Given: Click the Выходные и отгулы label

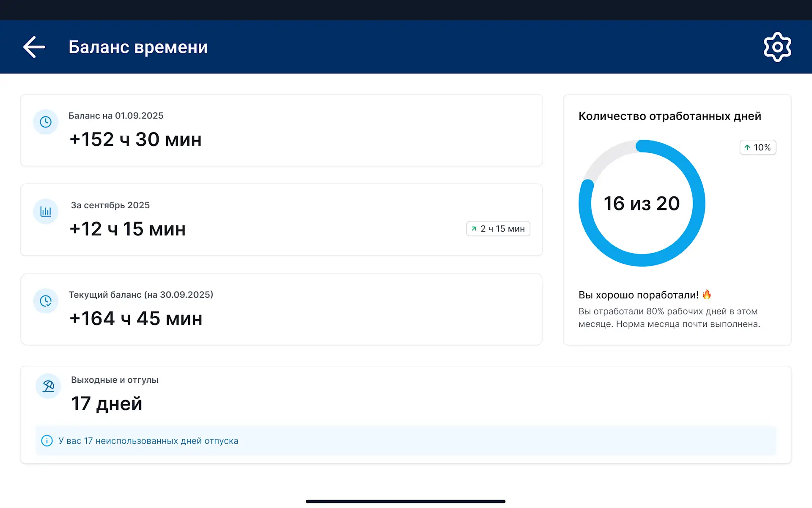Looking at the screenshot, I should click(x=115, y=380).
